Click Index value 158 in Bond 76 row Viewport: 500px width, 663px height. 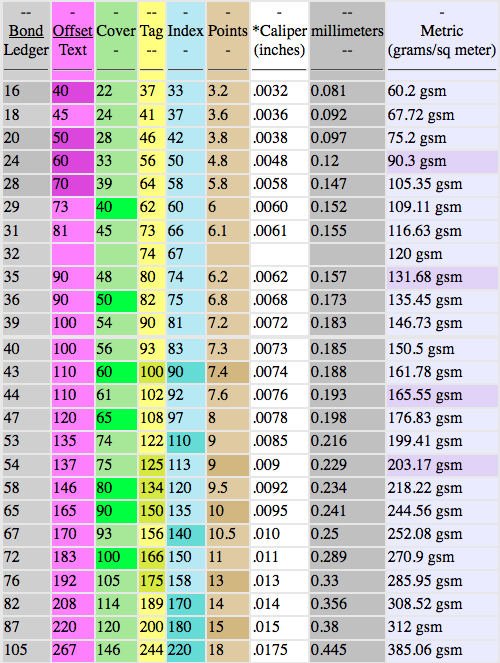pyautogui.click(x=180, y=581)
